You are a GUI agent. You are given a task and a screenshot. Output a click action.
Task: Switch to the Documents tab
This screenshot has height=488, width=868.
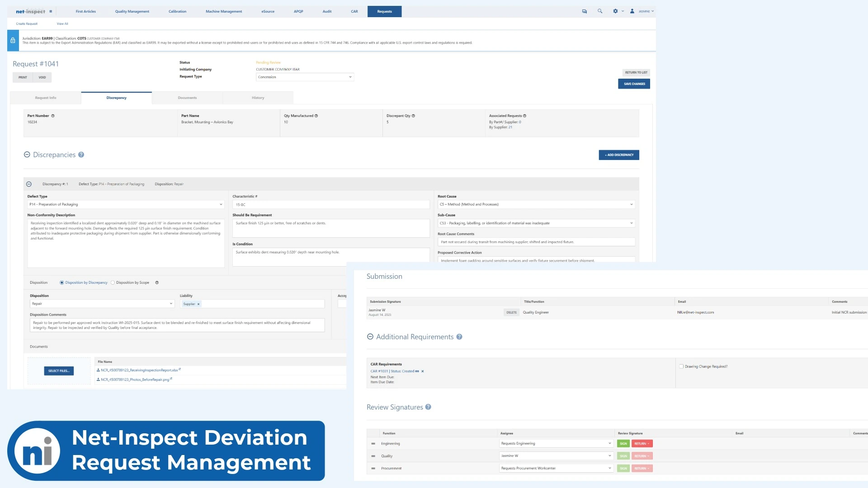pyautogui.click(x=187, y=98)
